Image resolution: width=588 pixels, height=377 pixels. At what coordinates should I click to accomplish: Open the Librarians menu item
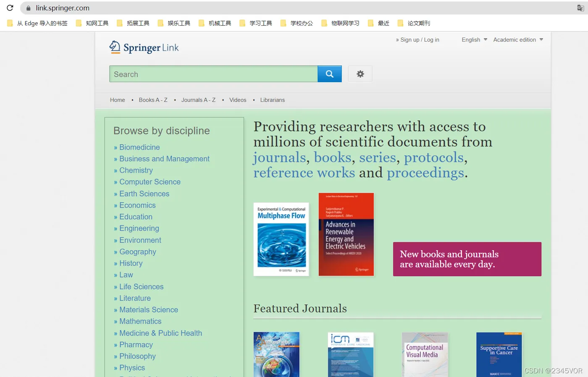coord(273,100)
